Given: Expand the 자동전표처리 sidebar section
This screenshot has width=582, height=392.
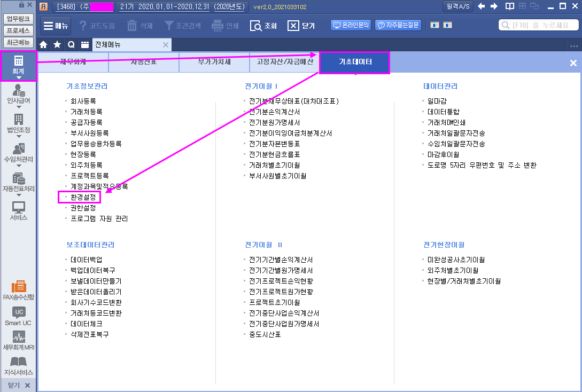Looking at the screenshot, I should click(18, 183).
